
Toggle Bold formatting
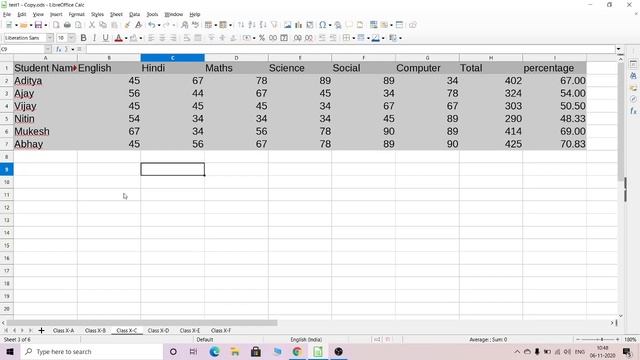(x=83, y=38)
